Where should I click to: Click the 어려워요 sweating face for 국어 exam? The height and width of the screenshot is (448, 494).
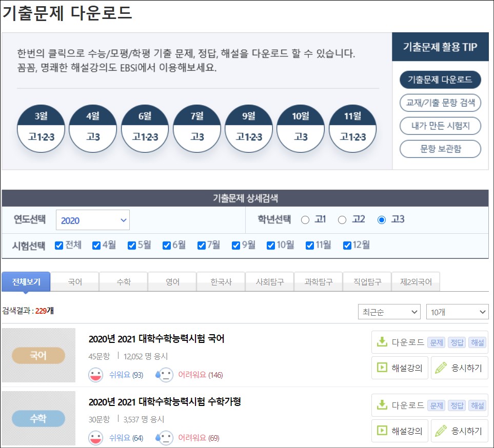coord(165,375)
